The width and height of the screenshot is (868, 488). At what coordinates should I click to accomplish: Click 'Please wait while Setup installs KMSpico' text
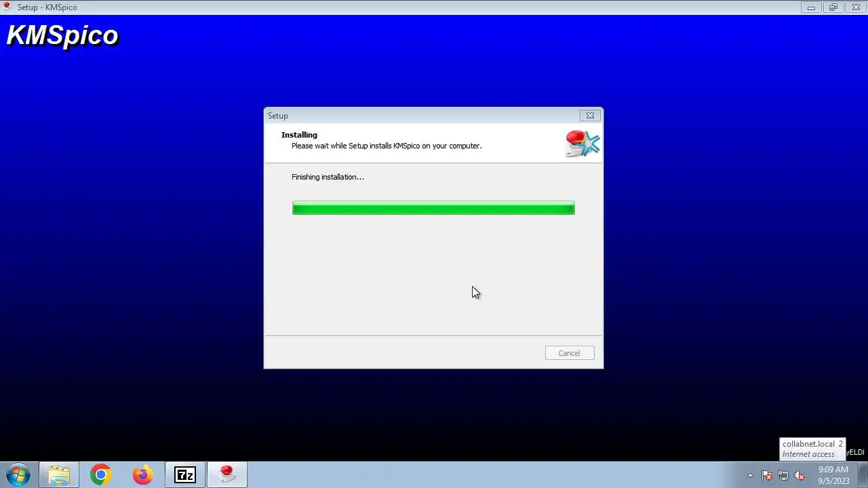tap(387, 146)
